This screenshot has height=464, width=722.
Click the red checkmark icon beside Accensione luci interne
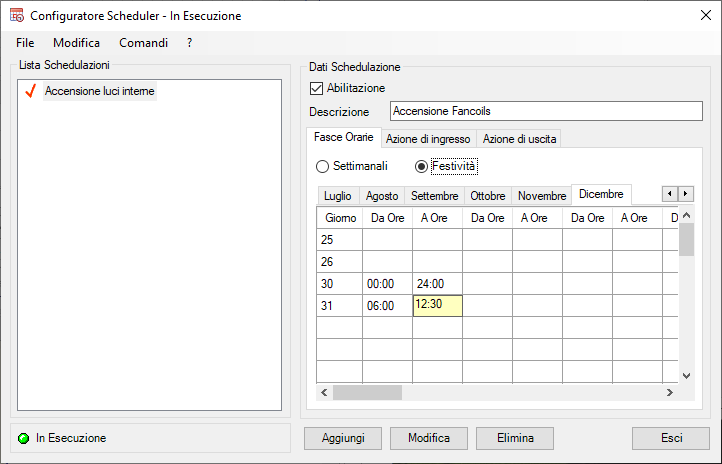tap(29, 92)
